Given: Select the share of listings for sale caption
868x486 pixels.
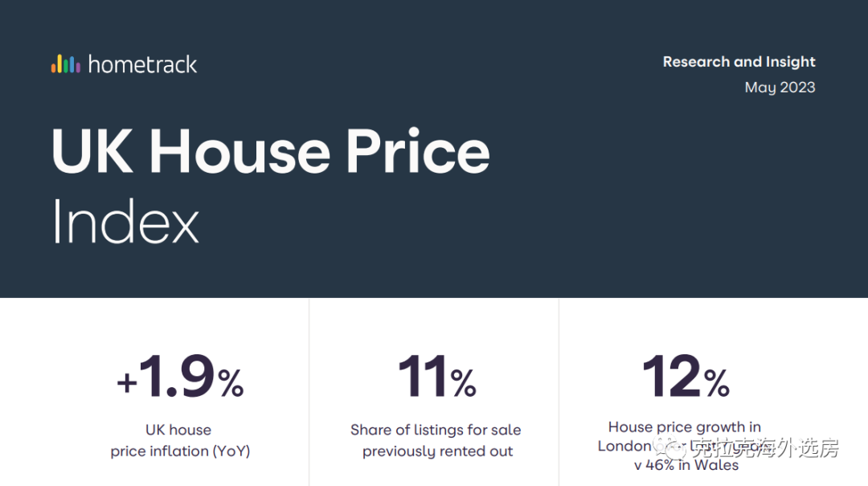Looking at the screenshot, I should tap(436, 440).
